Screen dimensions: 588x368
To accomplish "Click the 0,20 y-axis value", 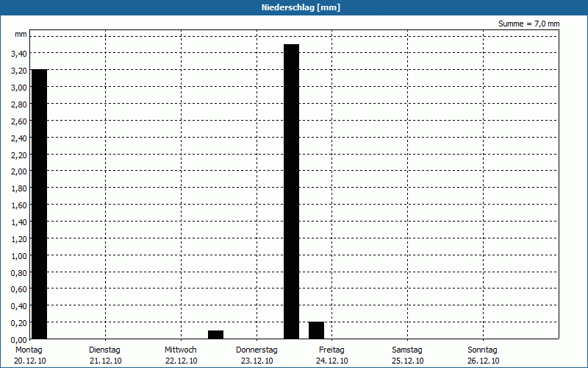I will pos(19,323).
